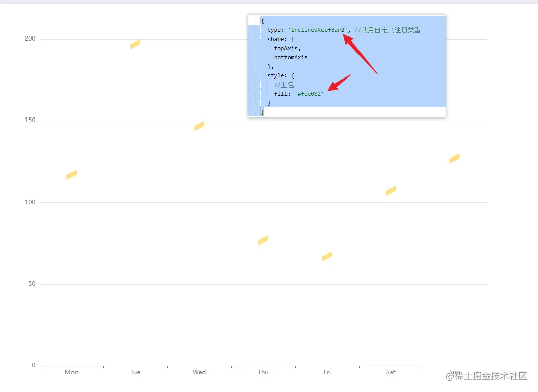Click the 0 value at axis origin
The width and height of the screenshot is (538, 392).
(x=33, y=365)
